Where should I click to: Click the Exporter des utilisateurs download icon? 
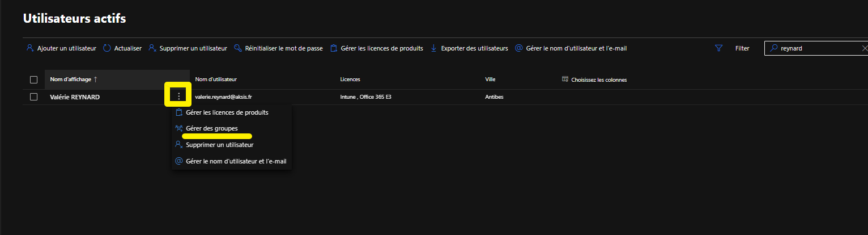(434, 48)
